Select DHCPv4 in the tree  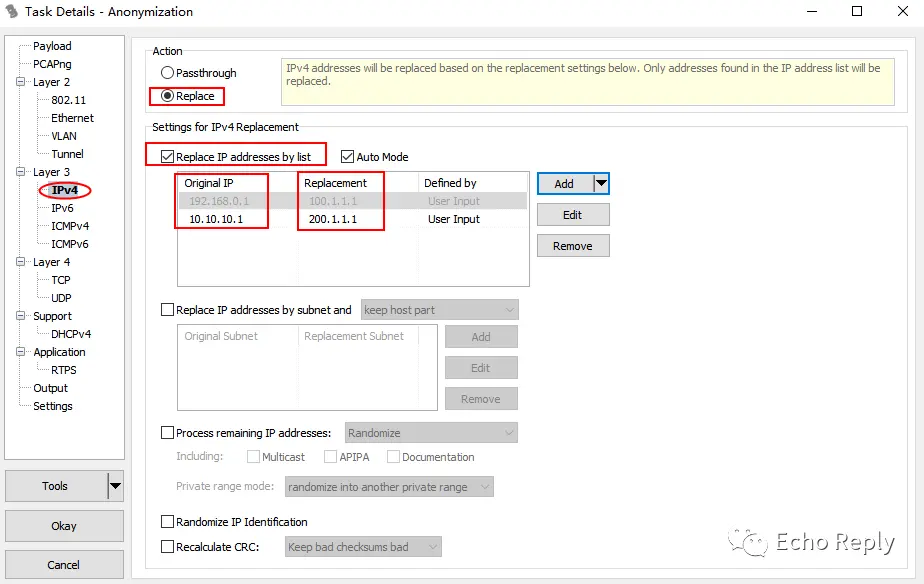coord(71,334)
